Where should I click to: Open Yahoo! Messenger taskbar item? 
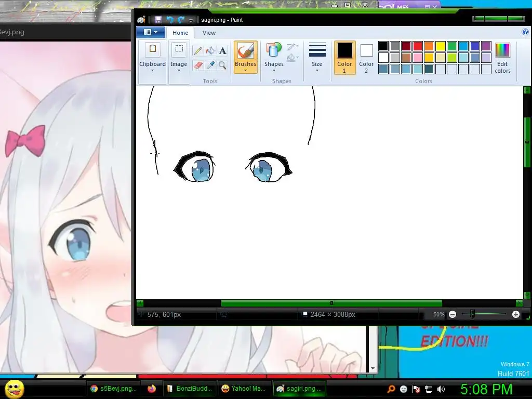coord(244,389)
